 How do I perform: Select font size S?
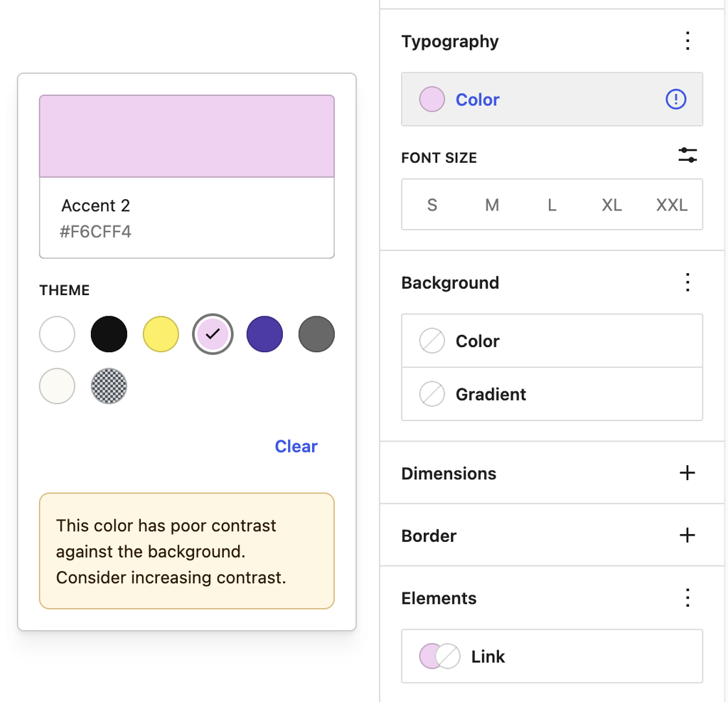(x=432, y=204)
